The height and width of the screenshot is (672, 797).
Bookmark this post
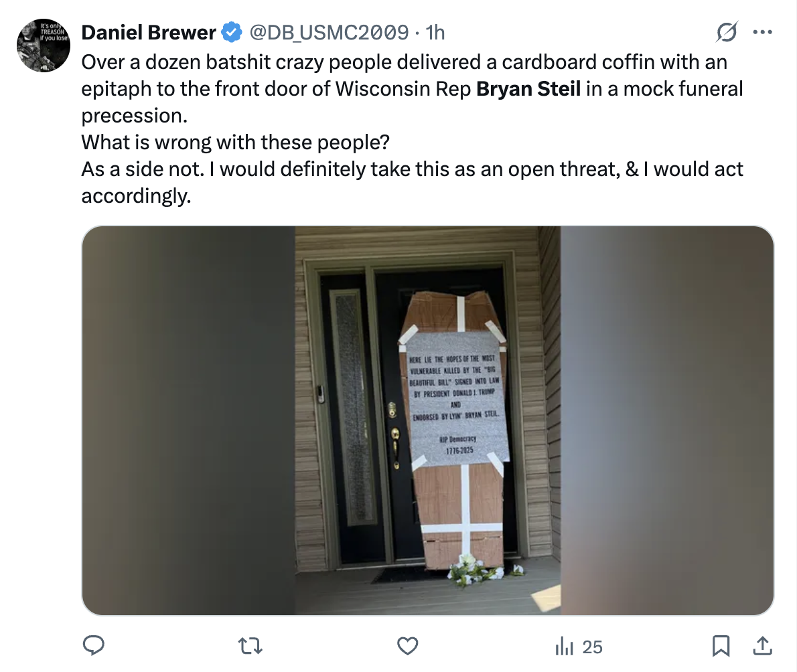point(721,646)
